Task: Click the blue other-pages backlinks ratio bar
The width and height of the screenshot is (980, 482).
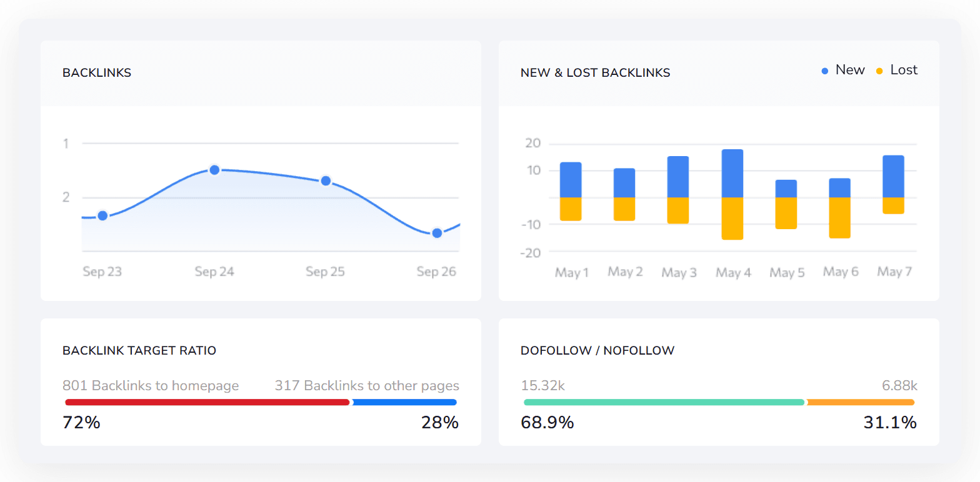Action: coord(405,402)
